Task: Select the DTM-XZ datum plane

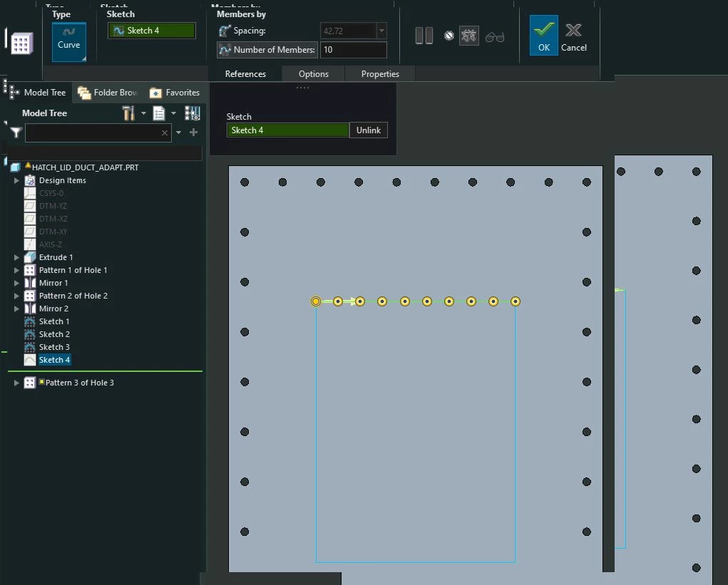Action: click(x=53, y=219)
